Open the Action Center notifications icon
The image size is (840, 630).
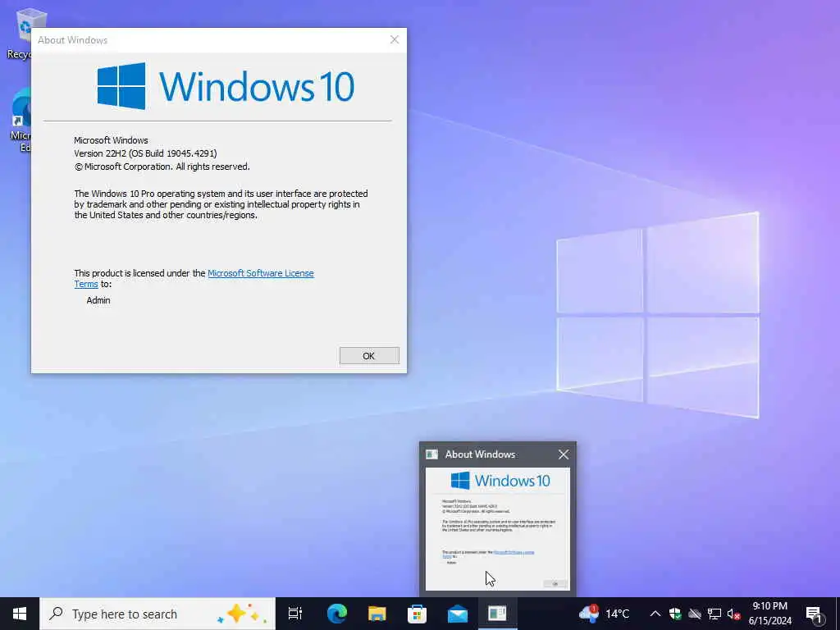click(x=815, y=614)
